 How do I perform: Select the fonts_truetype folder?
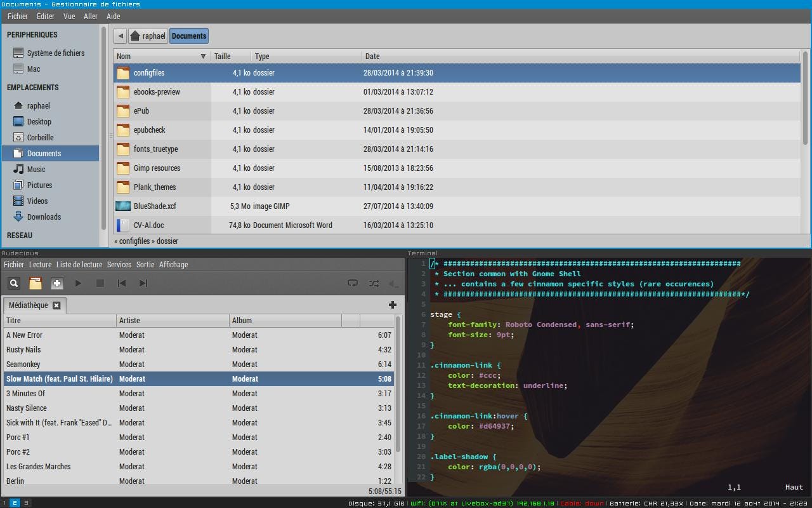(x=457, y=149)
